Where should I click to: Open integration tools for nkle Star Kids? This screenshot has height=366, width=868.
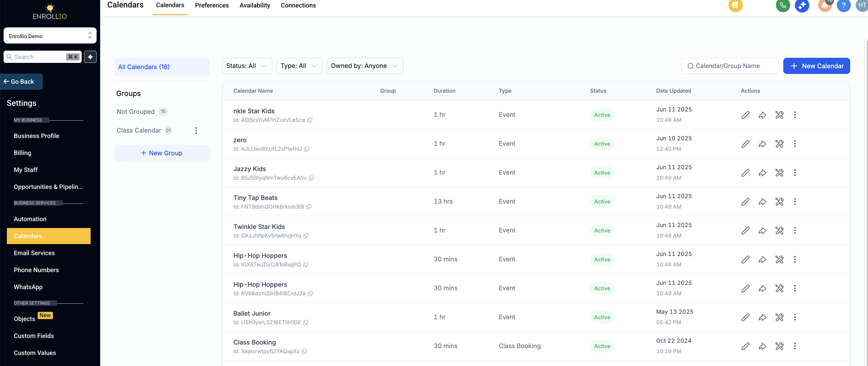pyautogui.click(x=779, y=115)
